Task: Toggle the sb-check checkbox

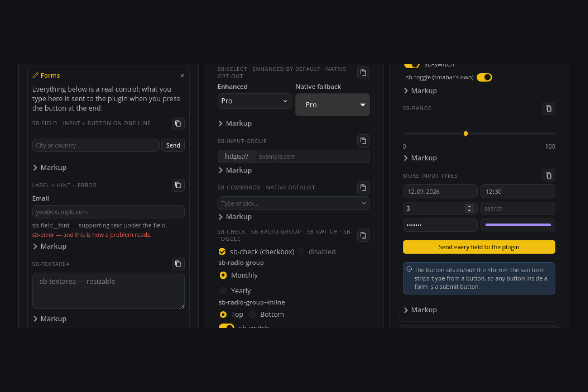Action: pos(222,251)
